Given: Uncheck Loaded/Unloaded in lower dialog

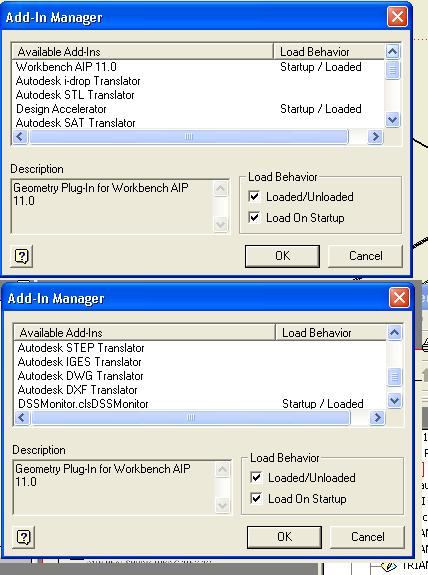Looking at the screenshot, I should point(256,477).
